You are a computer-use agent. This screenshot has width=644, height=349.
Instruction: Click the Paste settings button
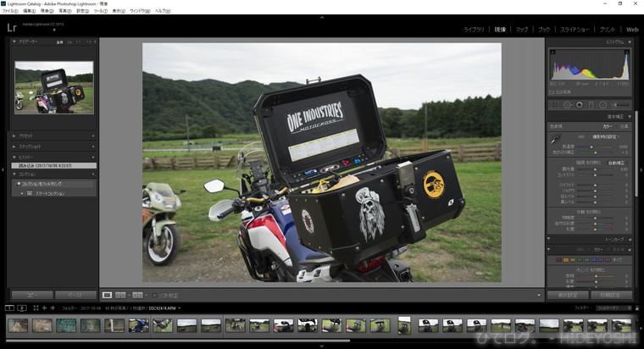point(75,295)
